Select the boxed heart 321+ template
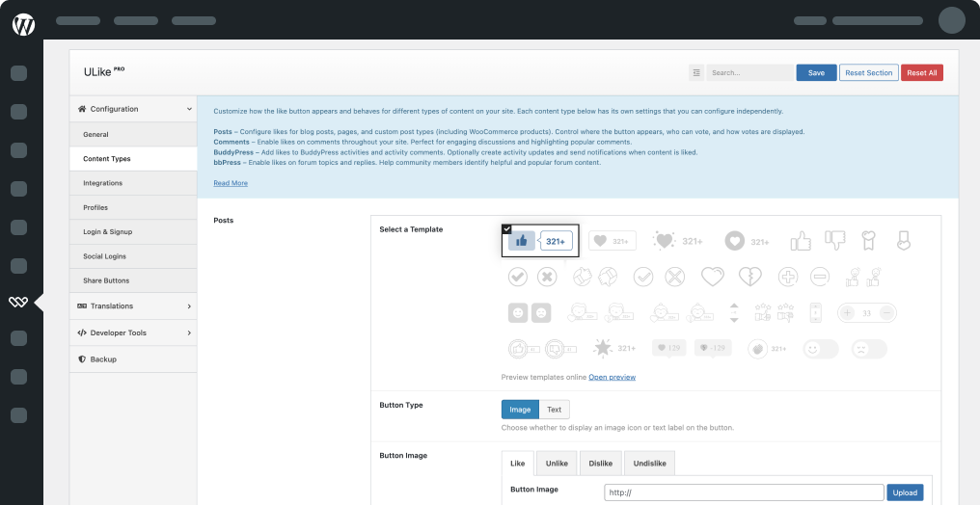The image size is (980, 505). pos(612,241)
